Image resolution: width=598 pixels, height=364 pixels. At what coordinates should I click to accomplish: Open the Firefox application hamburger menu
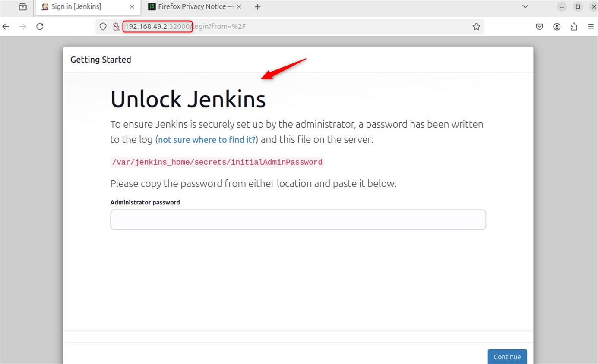click(591, 27)
